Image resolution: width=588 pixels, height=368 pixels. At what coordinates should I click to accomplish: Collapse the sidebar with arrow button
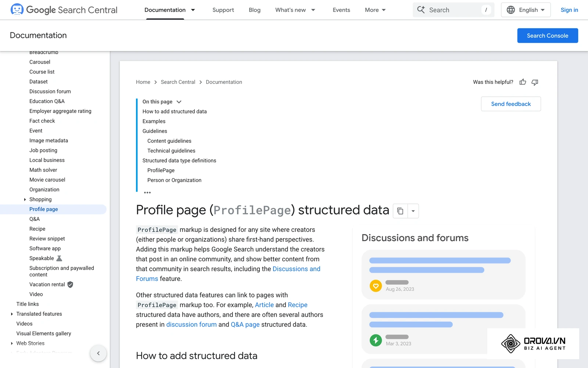tap(98, 353)
